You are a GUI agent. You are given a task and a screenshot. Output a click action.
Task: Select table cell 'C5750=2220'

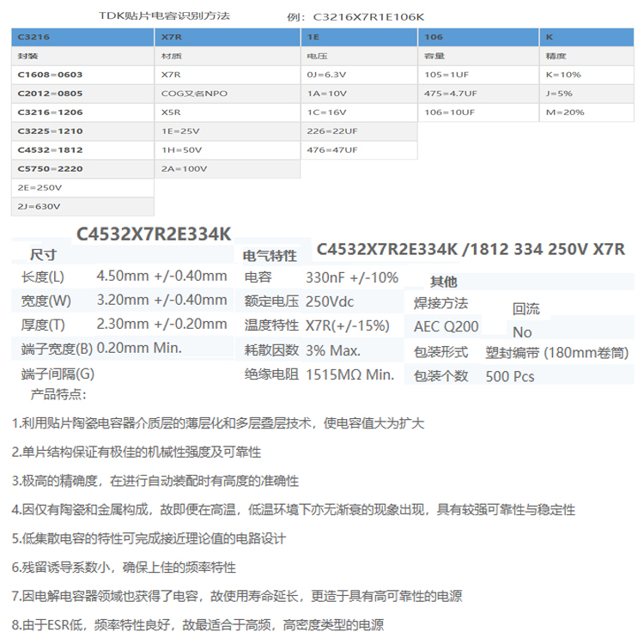point(82,169)
